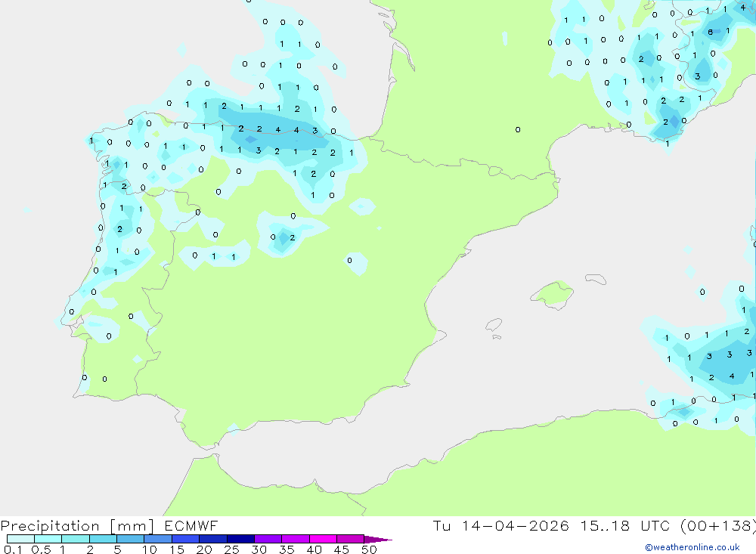
Task: Click the 0.5–1 mm legend color box
Action: click(x=48, y=539)
